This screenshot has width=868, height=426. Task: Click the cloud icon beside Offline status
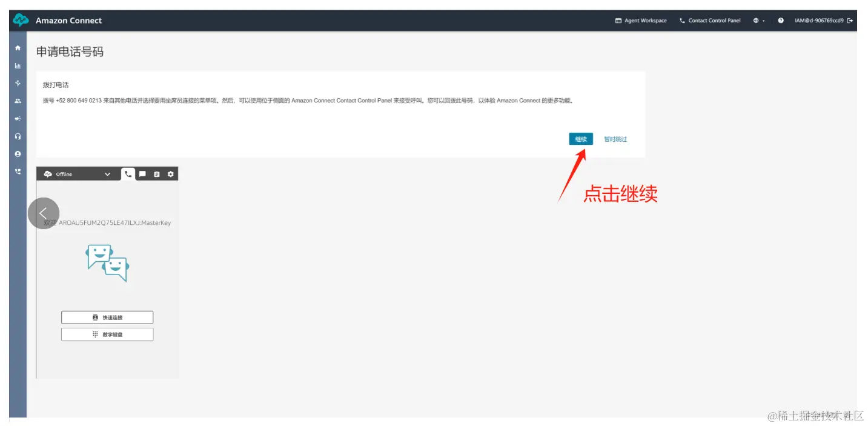48,174
